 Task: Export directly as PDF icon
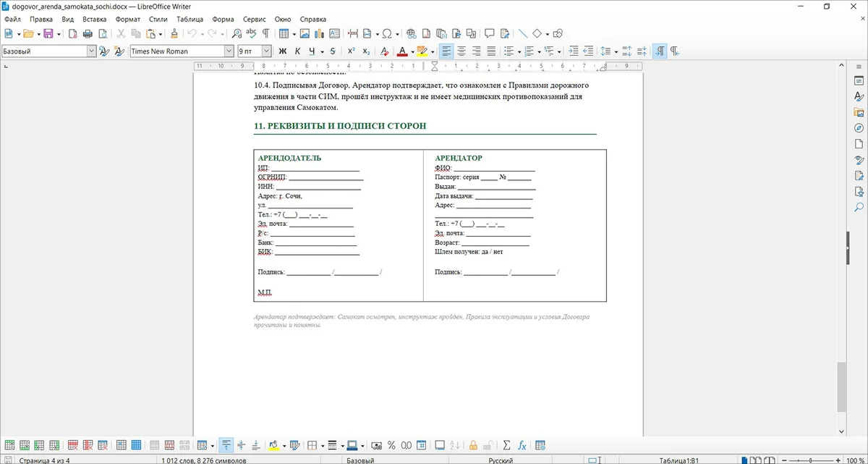pos(73,34)
